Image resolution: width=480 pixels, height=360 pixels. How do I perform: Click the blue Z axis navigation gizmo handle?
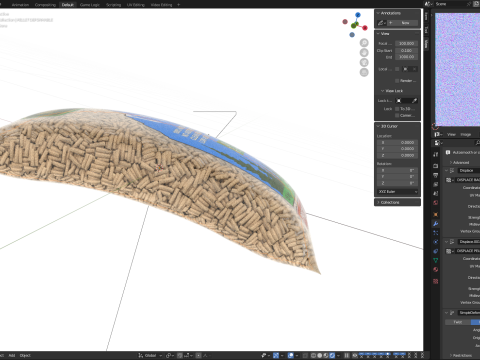pos(358,15)
